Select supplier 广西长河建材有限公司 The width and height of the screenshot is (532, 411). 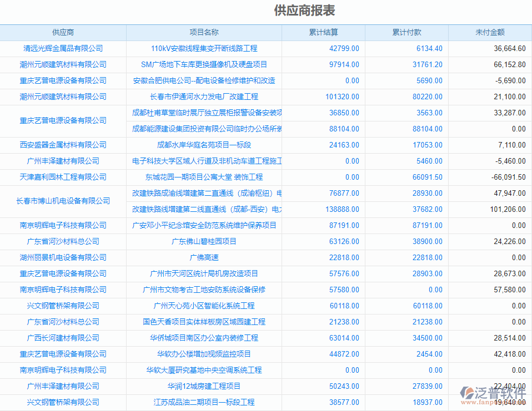tap(63, 338)
